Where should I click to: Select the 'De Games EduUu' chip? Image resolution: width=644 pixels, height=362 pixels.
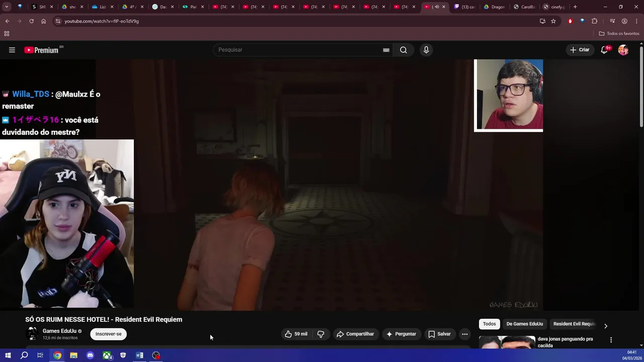click(524, 324)
